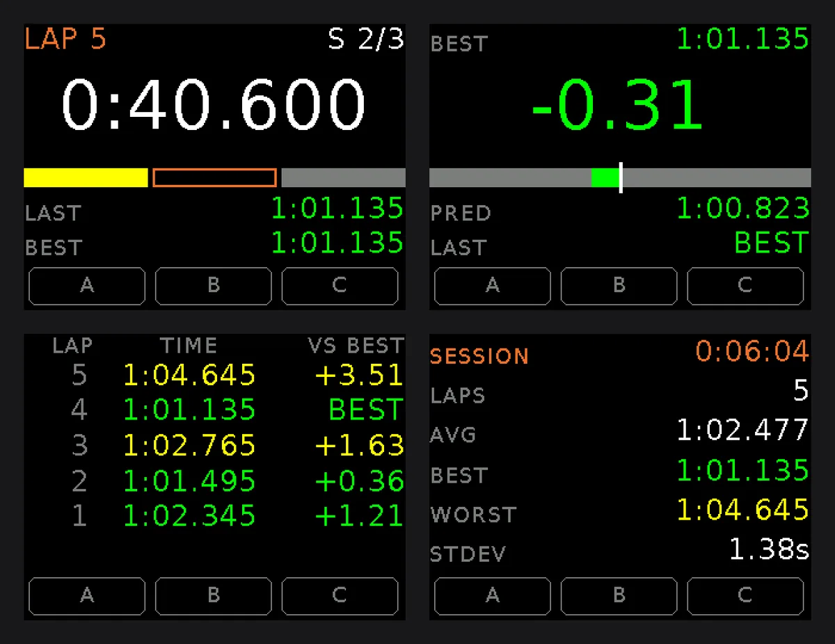Click the +1.63 gap value

(359, 445)
